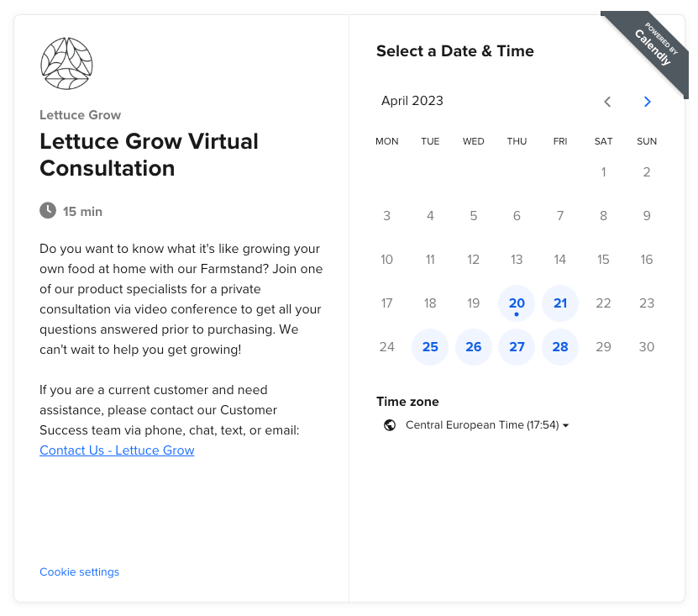This screenshot has height=616, width=698.
Task: Click the Lettuce Grow leaf logo
Action: (x=66, y=63)
